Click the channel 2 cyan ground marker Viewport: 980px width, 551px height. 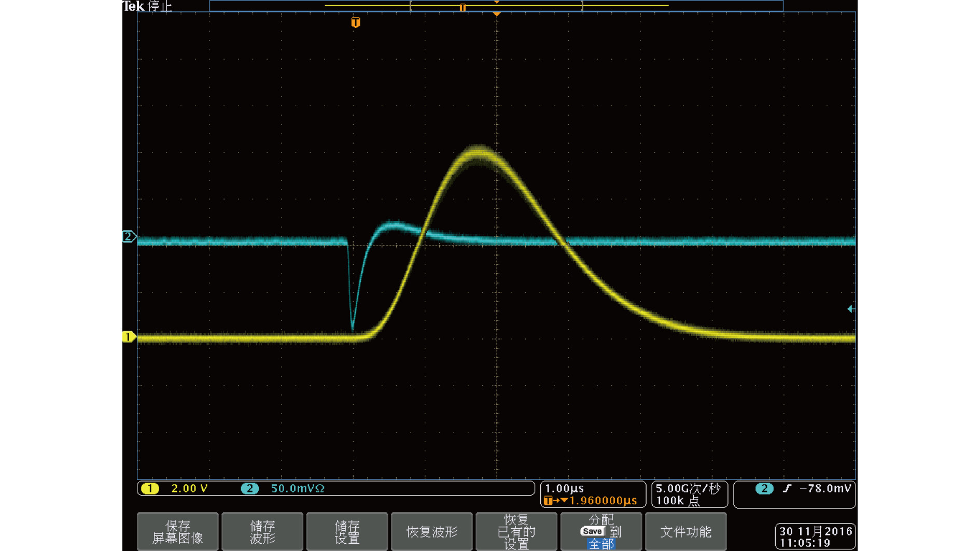(x=128, y=237)
